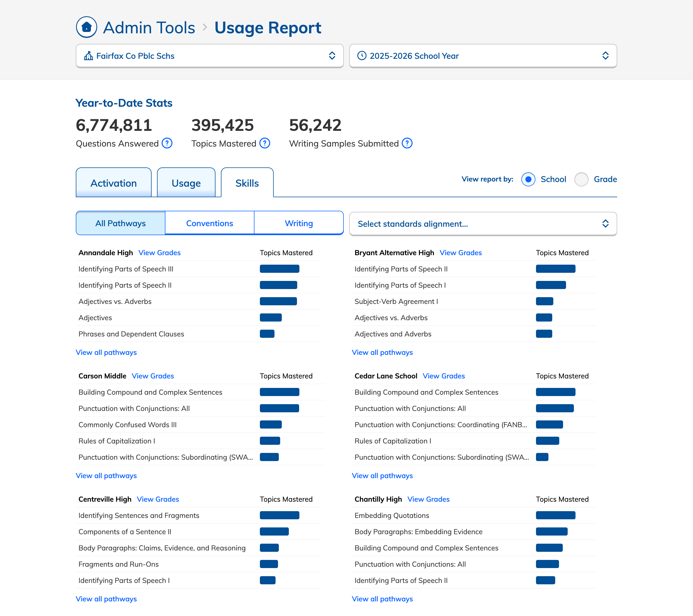The height and width of the screenshot is (616, 693).
Task: Click the Embedding Quotations progress bar for Chantilly High
Action: [555, 515]
